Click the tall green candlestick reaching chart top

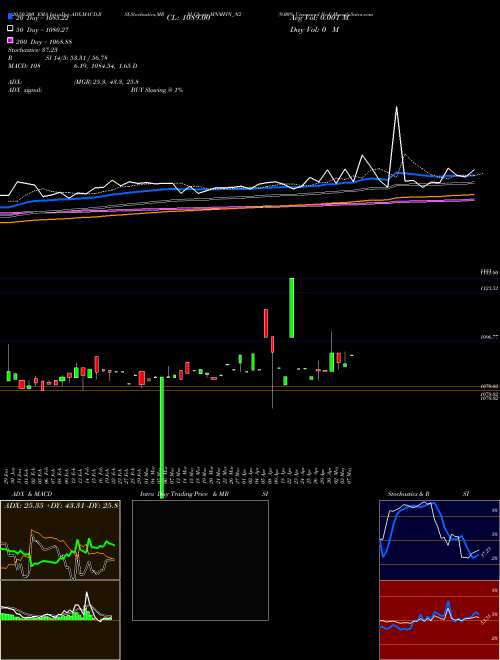coord(292,308)
